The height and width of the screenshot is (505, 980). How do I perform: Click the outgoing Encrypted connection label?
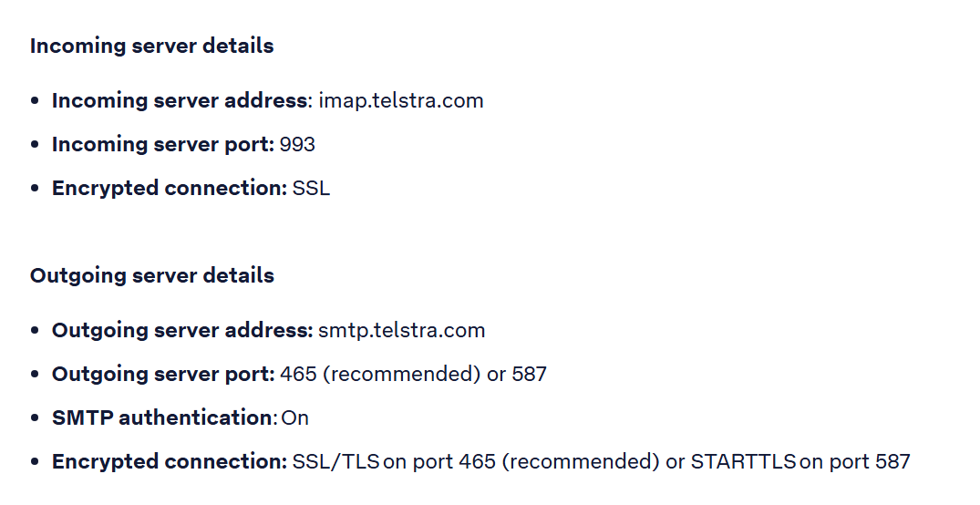(169, 462)
